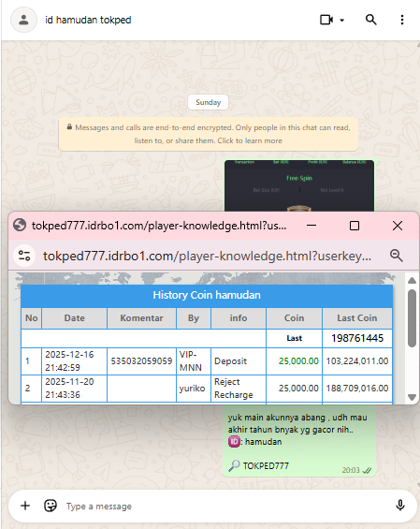The height and width of the screenshot is (529, 420).
Task: Click the tokped777 URL address field
Action: 207,256
